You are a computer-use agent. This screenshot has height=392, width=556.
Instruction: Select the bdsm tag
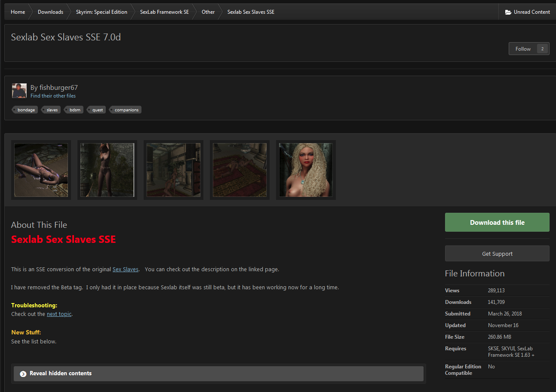(x=74, y=110)
